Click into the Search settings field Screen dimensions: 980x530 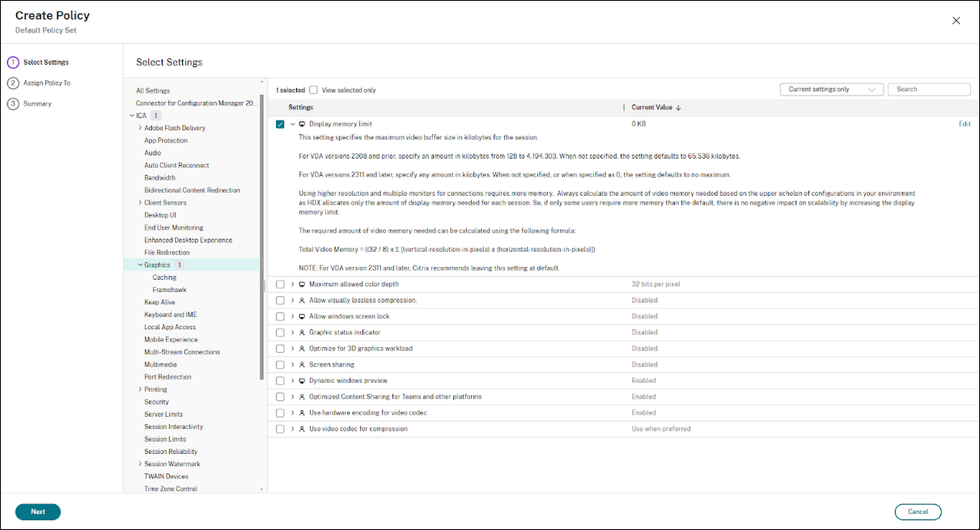tap(931, 90)
